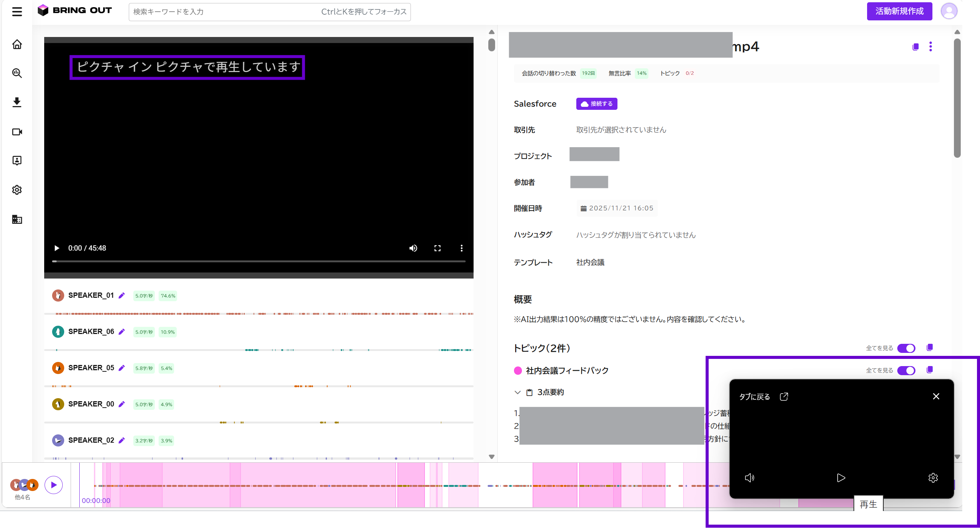The width and height of the screenshot is (980, 528).
Task: Click the 活動新規作成 button
Action: click(x=899, y=11)
